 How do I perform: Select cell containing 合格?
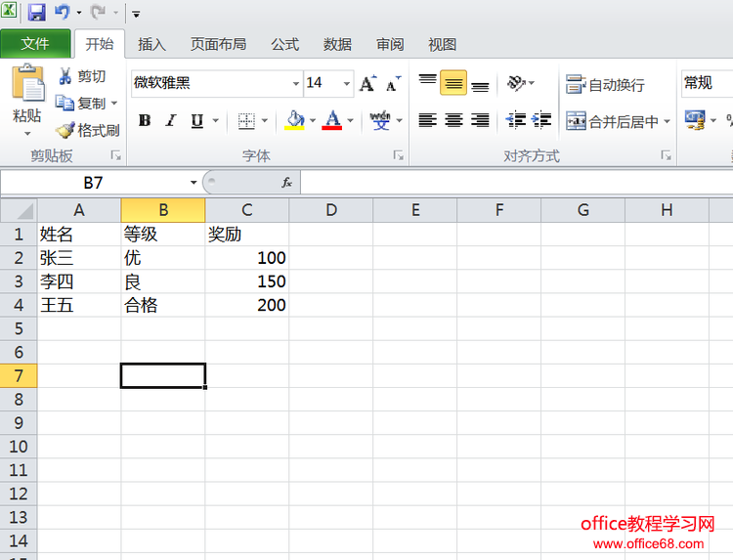(162, 305)
